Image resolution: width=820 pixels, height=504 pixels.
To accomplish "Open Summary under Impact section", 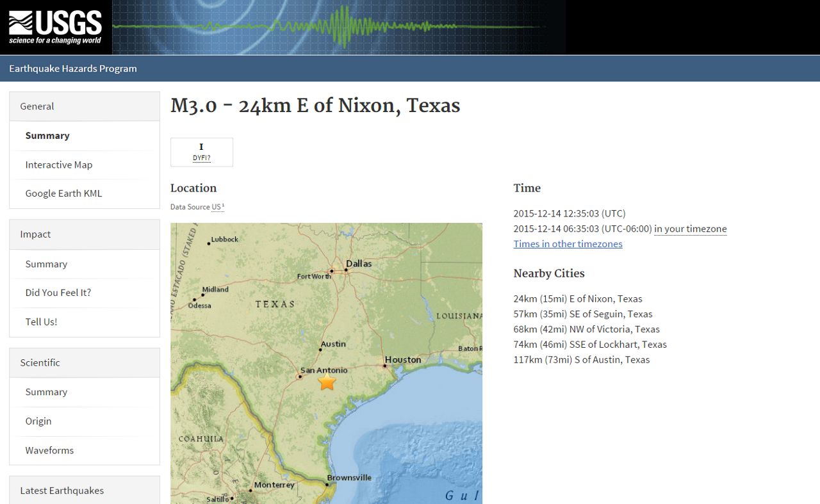I will point(46,264).
